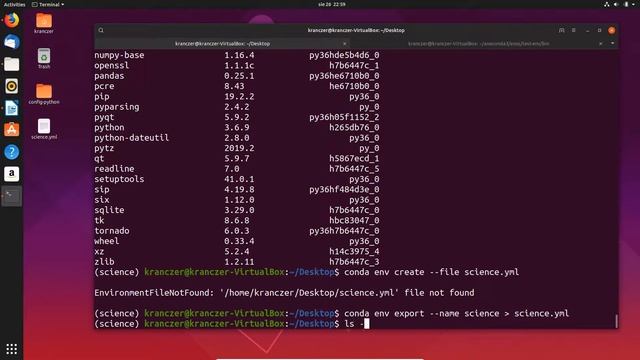Click 'conda env create --file science.yml' text
Screen dimensions: 640x360
431,272
